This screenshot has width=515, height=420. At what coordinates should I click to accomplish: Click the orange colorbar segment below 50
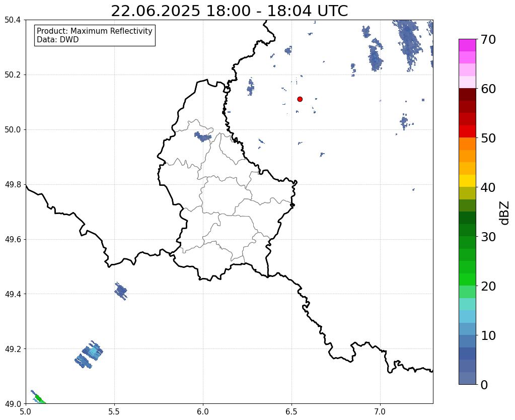tap(467, 144)
